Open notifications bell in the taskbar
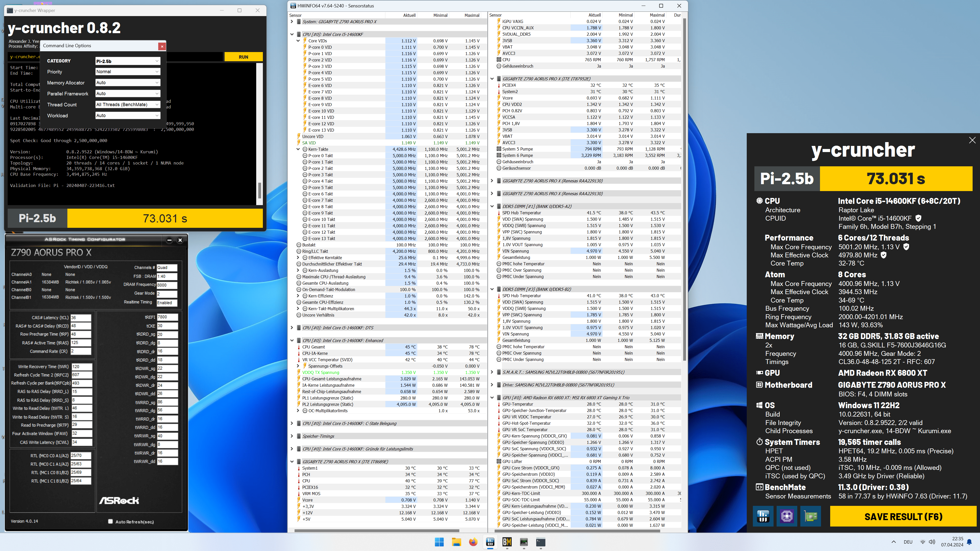 point(969,542)
